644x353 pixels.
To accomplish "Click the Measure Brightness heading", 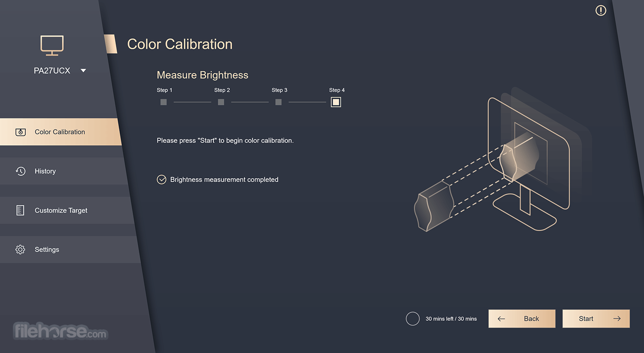I will [203, 75].
